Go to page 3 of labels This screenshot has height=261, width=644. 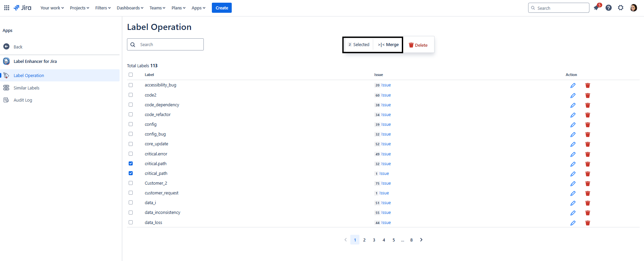pos(374,240)
